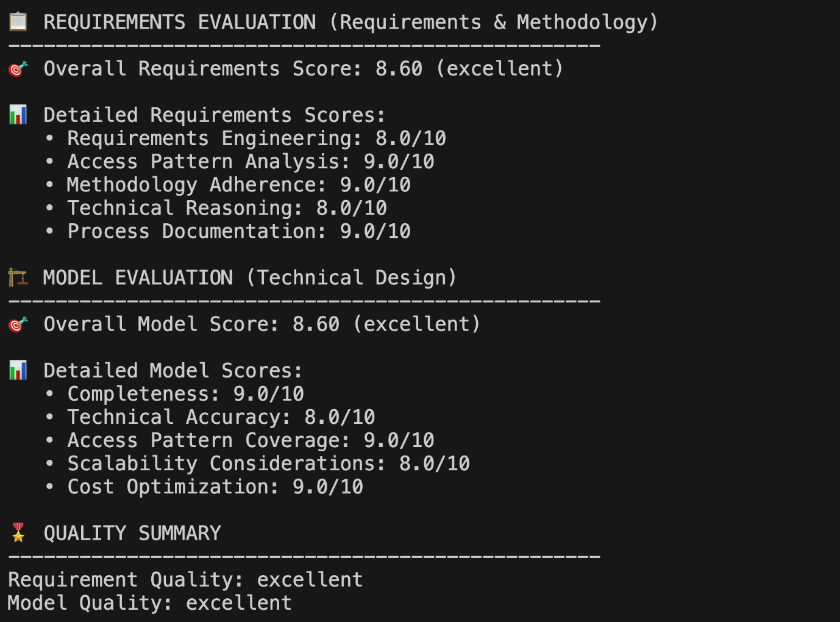Select the bar chart icon beside Detailed Requirements Scores
Viewport: 840px width, 622px height.
(x=18, y=115)
